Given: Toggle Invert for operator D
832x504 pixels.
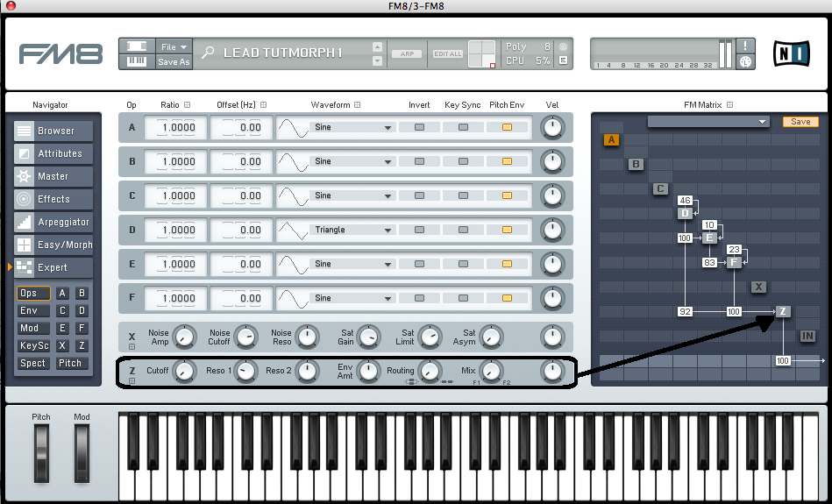Looking at the screenshot, I should (x=419, y=230).
